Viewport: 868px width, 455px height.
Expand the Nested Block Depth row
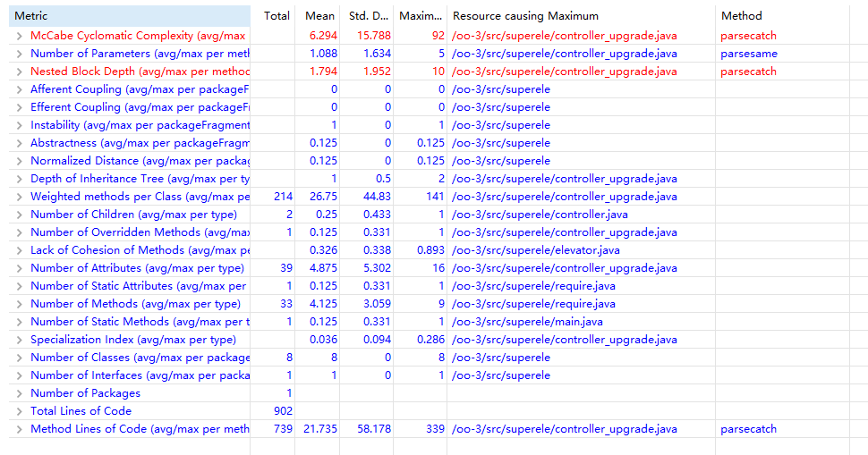coord(20,72)
